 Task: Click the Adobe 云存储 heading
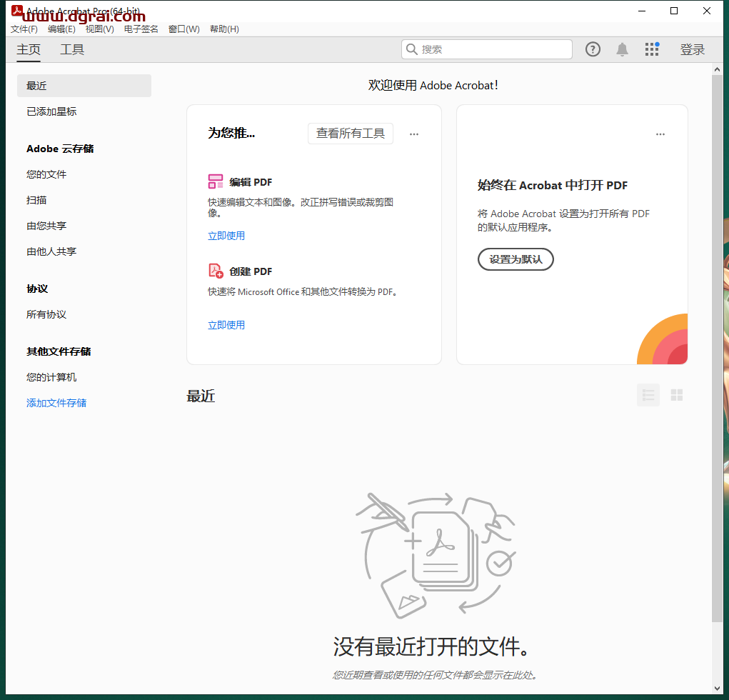pyautogui.click(x=60, y=149)
